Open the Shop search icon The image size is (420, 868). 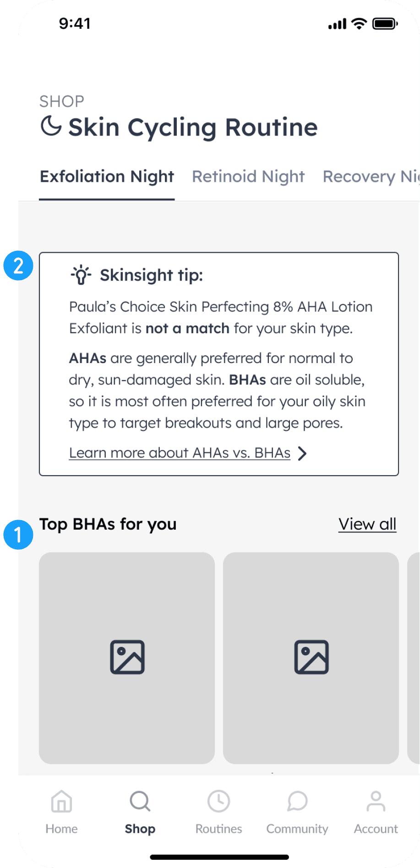tap(140, 802)
